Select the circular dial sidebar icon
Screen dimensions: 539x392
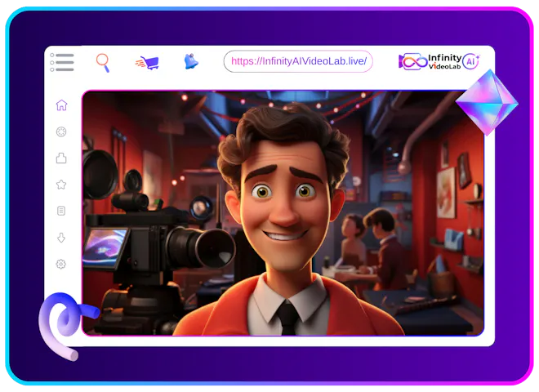61,131
